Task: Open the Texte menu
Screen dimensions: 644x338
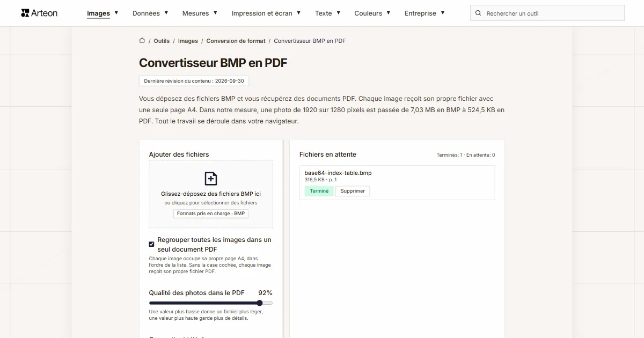Action: pyautogui.click(x=323, y=13)
